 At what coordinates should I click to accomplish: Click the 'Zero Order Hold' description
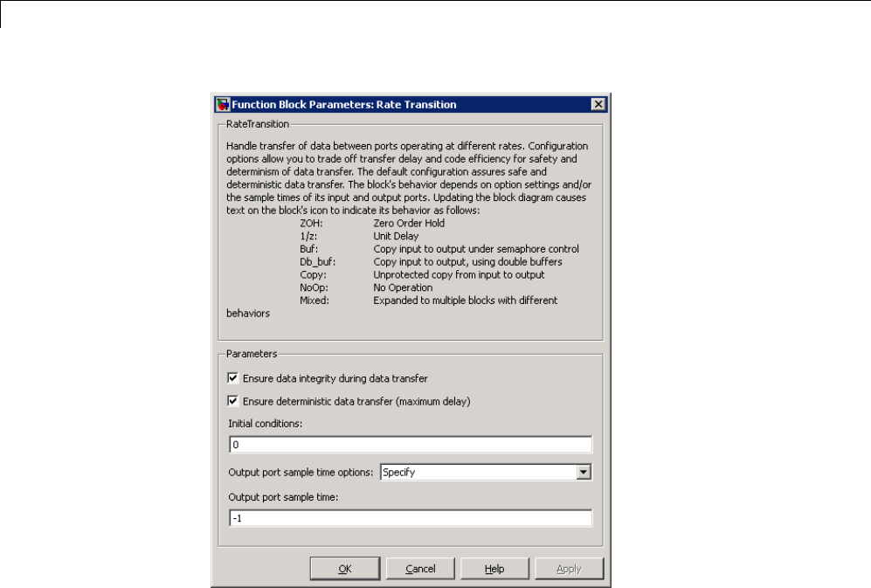(x=409, y=223)
